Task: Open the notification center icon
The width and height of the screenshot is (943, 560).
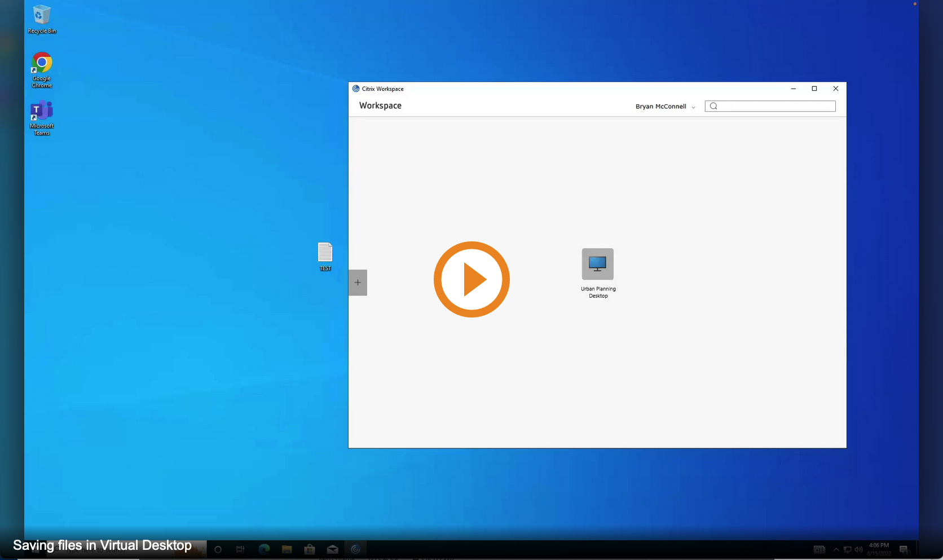Action: click(904, 550)
